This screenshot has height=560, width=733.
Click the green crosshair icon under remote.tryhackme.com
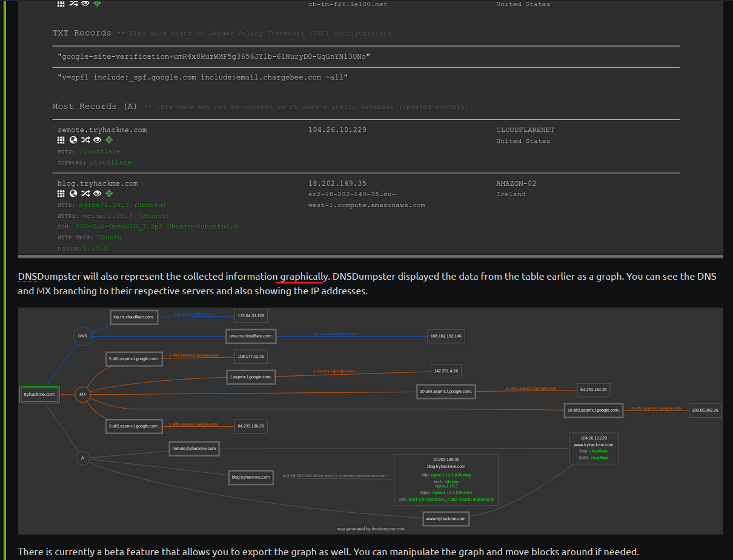(109, 140)
